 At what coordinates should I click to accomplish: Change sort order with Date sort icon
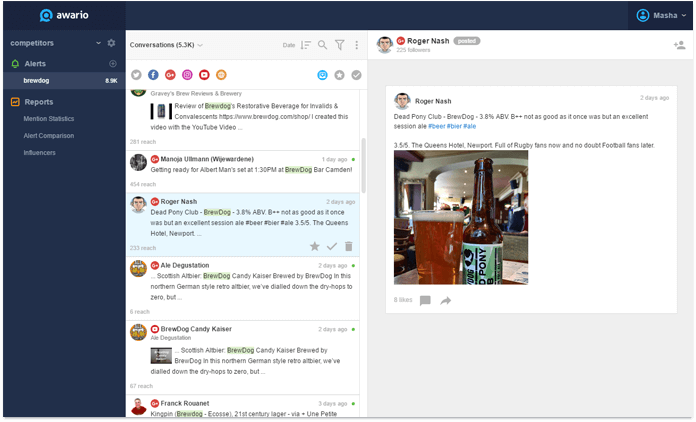[x=305, y=45]
